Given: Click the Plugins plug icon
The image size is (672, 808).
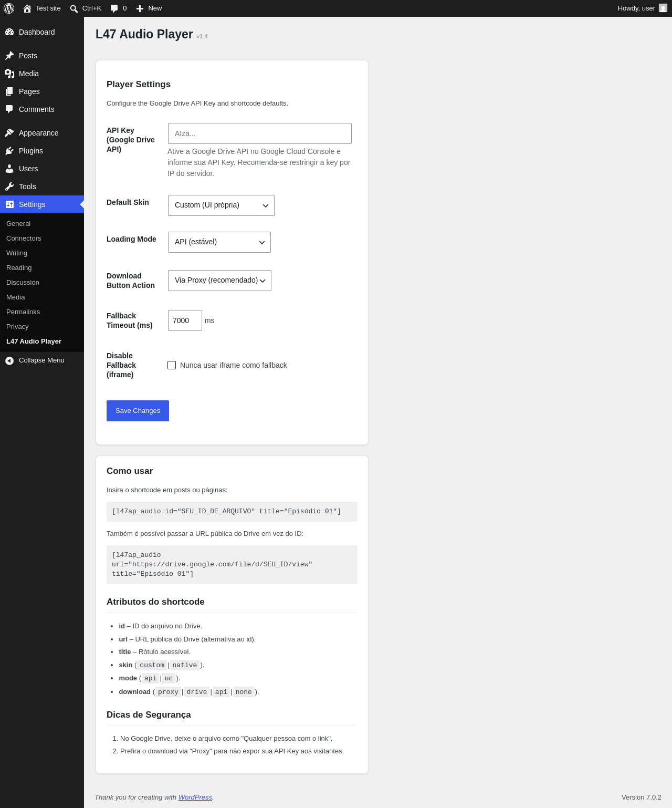Looking at the screenshot, I should coord(9,151).
